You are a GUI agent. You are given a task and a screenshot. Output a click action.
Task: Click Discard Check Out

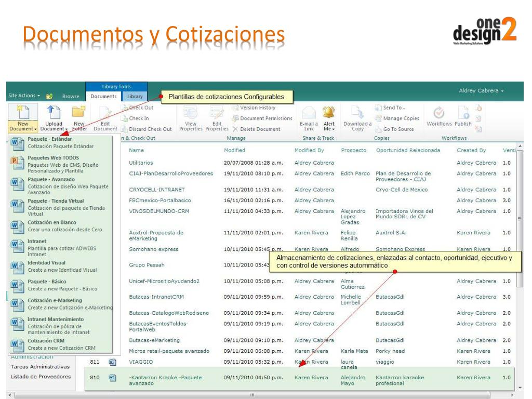coord(147,129)
